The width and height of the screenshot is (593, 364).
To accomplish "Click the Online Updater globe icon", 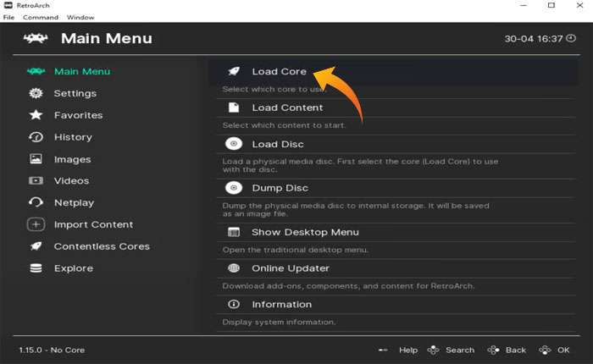I will pyautogui.click(x=234, y=268).
